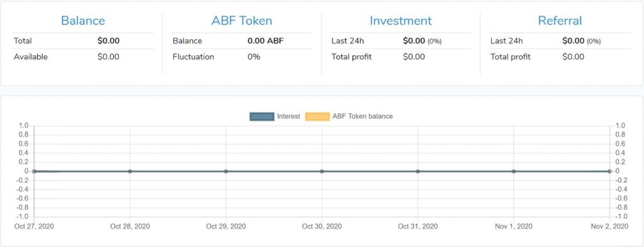Select the Nov 1, 2020 data point
Image resolution: width=644 pixels, height=247 pixels.
tap(513, 171)
